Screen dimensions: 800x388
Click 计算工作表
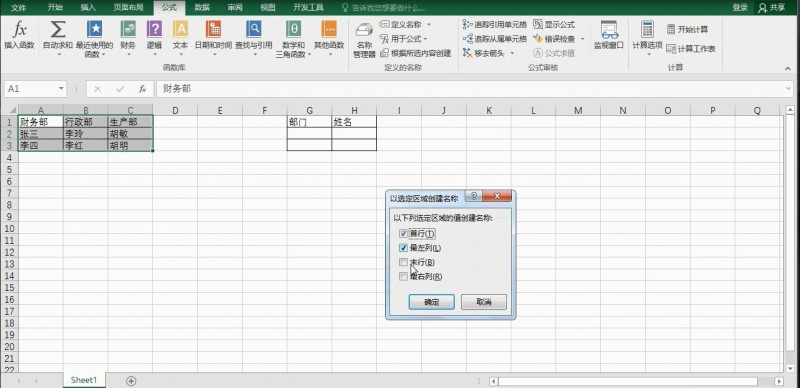[691, 49]
